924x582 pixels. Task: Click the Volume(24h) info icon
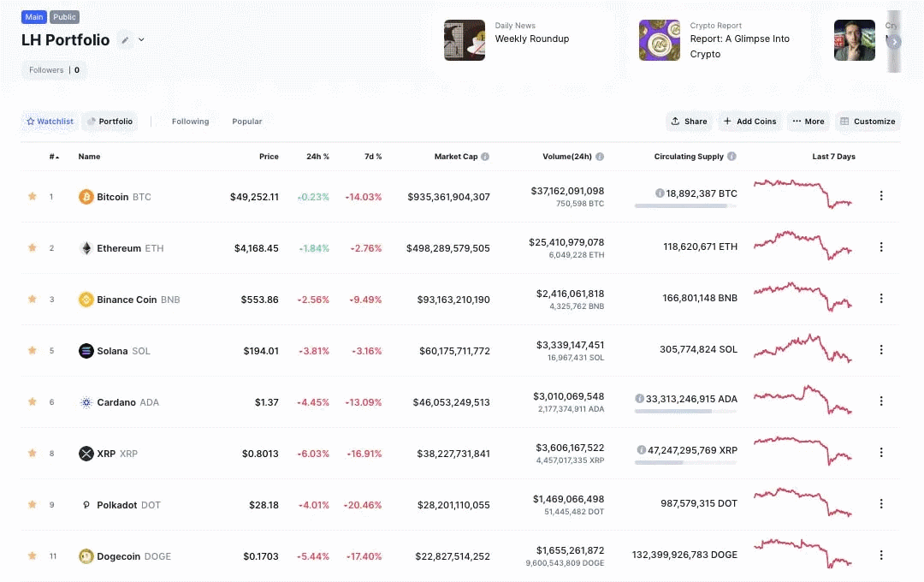(x=600, y=157)
